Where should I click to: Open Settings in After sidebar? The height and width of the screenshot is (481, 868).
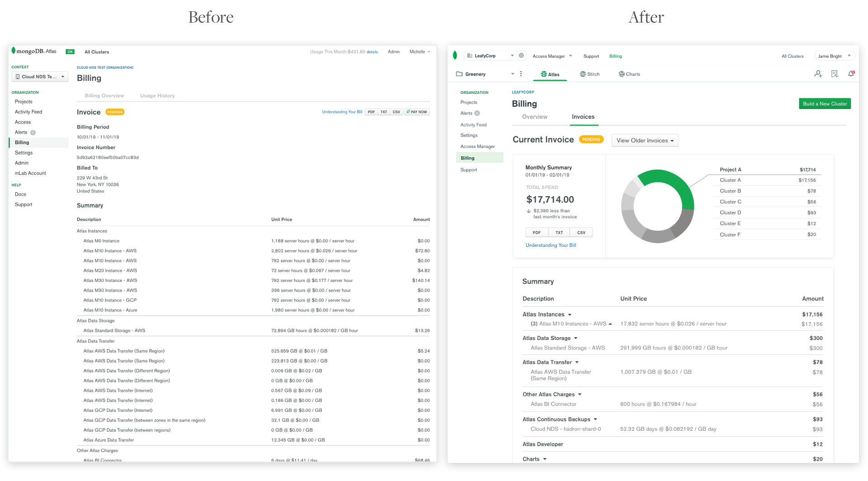pyautogui.click(x=469, y=135)
